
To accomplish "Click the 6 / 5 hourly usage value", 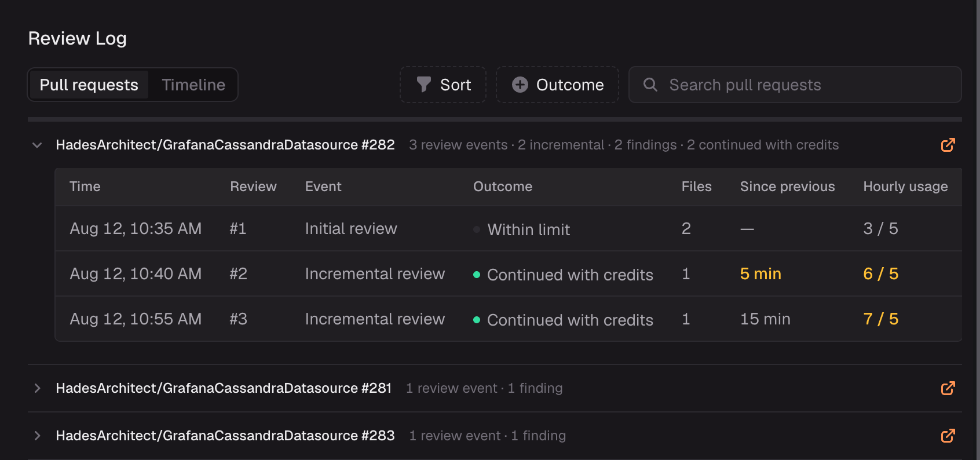I will (880, 274).
